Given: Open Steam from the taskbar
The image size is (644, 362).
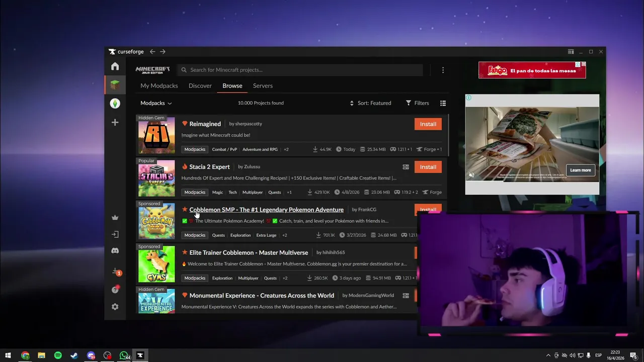Looking at the screenshot, I should [x=74, y=355].
